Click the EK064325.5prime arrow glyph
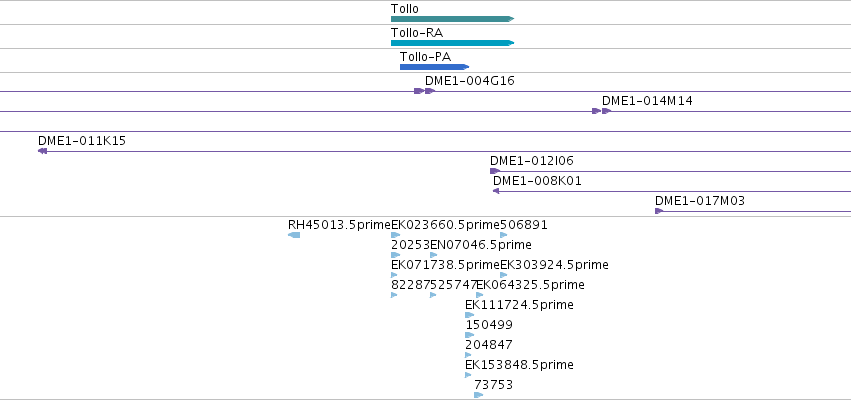 pos(479,295)
